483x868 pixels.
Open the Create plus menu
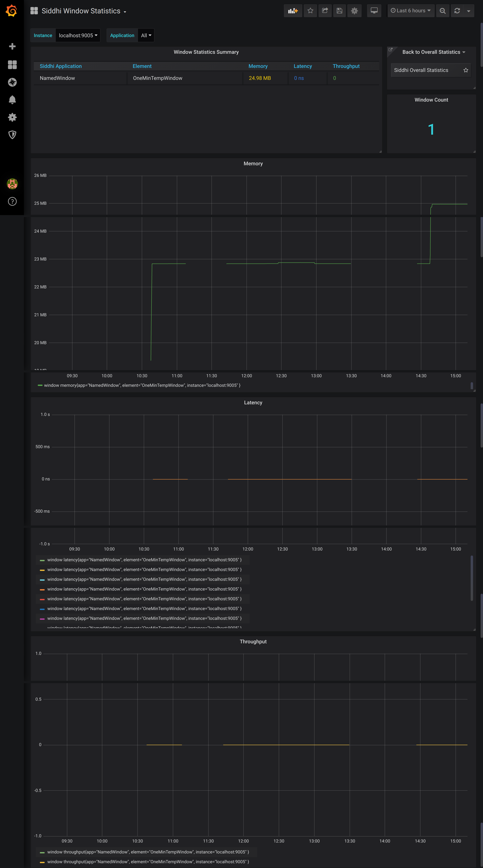[12, 46]
